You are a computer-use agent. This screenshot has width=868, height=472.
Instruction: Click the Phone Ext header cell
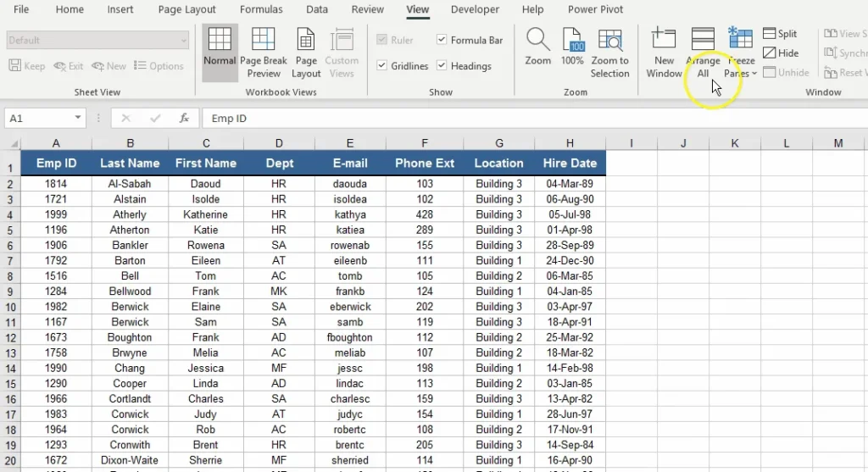click(x=425, y=164)
